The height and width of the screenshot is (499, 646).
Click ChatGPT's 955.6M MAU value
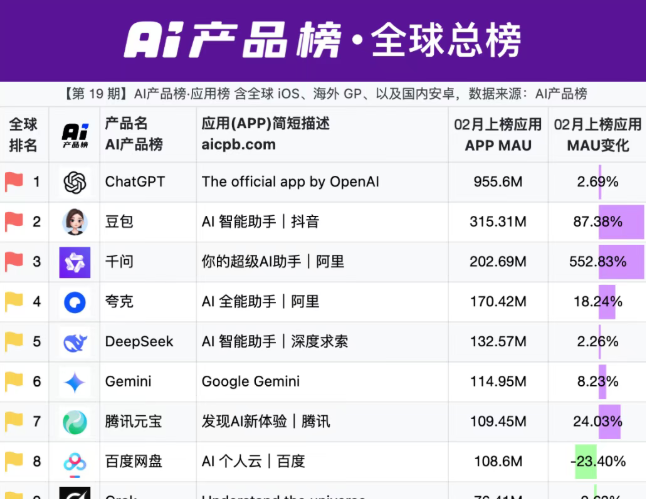[x=498, y=182]
